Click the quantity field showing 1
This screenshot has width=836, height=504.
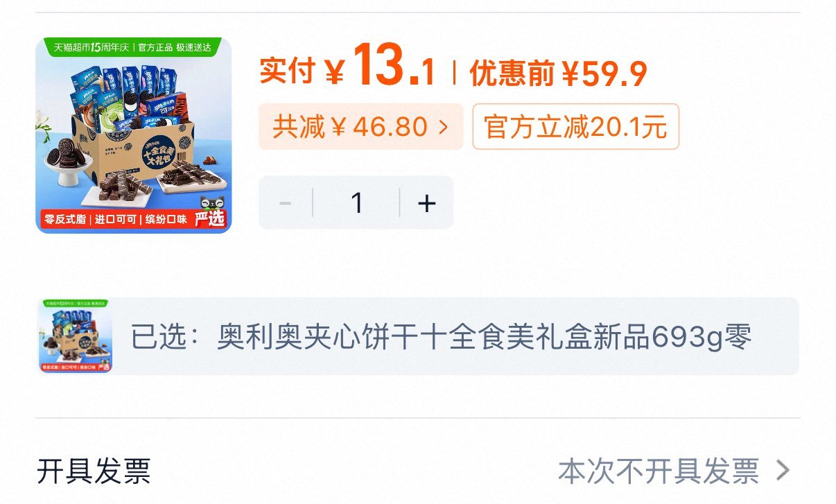(357, 203)
